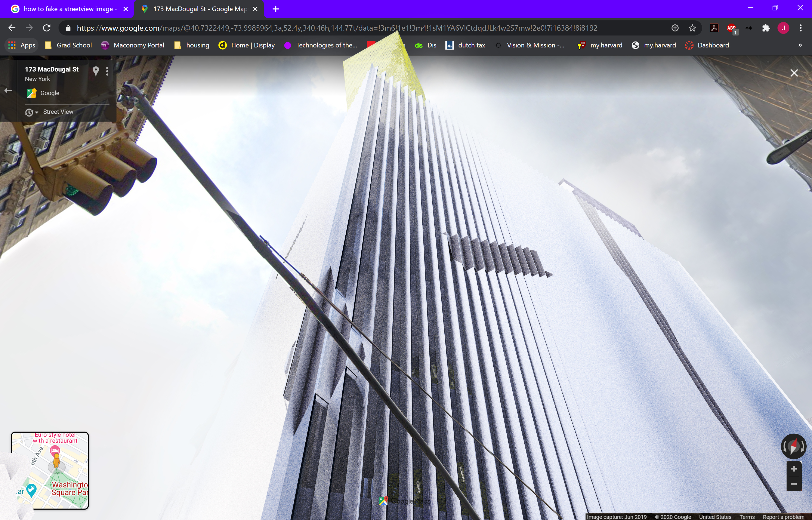Click the back arrow left of address card
The image size is (812, 520).
tap(8, 90)
